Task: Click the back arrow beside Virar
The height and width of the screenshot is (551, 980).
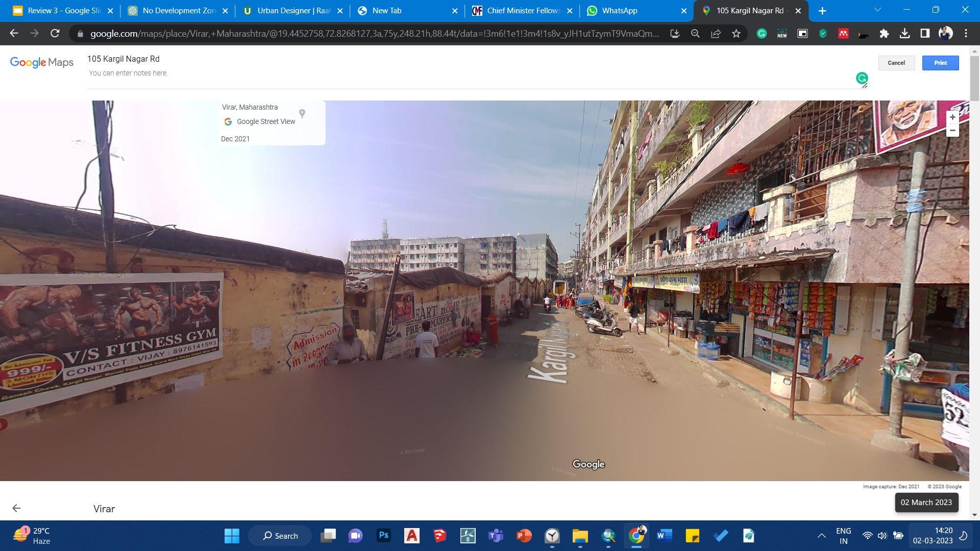Action: pos(16,508)
